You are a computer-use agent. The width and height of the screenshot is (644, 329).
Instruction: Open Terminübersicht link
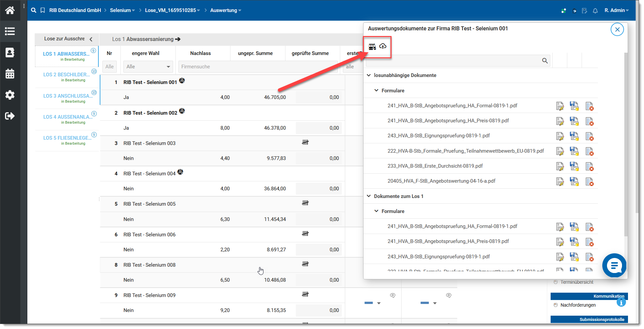pos(577,282)
